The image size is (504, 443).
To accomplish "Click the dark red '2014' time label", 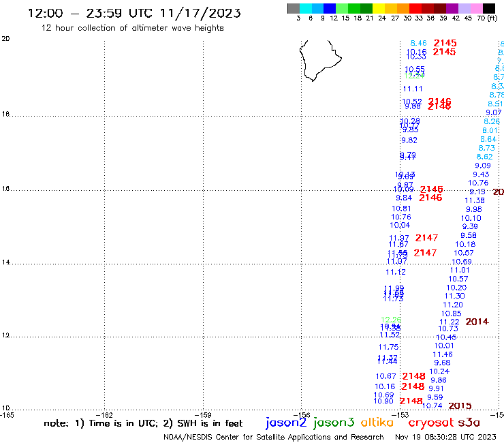I will [x=477, y=322].
